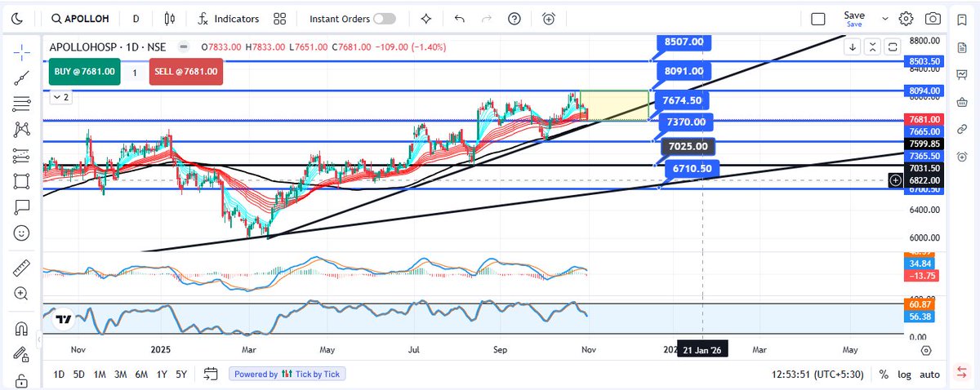Toggle the dark mode moon icon
This screenshot has width=980, height=390.
pyautogui.click(x=17, y=18)
